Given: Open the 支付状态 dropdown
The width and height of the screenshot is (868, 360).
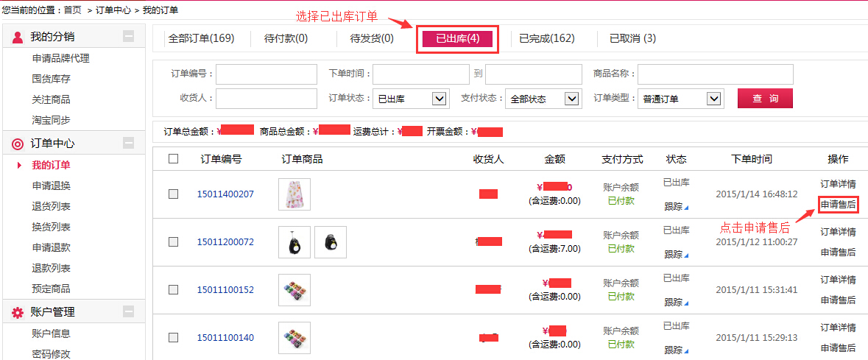Looking at the screenshot, I should 572,99.
